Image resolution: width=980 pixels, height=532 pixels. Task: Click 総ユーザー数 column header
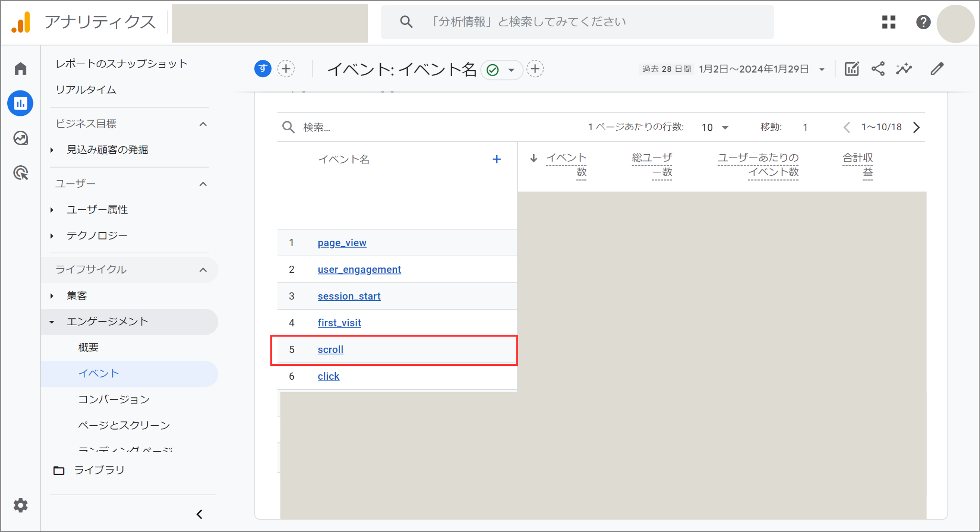[652, 165]
